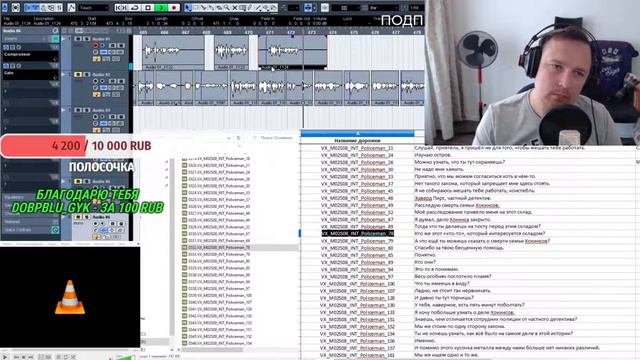Adjust the VLC volume slider
640x360 pixels.
(124, 357)
